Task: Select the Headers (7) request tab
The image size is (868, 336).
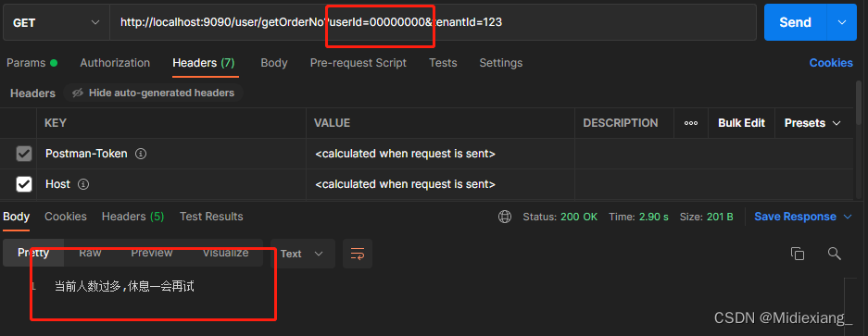Action: pyautogui.click(x=203, y=63)
